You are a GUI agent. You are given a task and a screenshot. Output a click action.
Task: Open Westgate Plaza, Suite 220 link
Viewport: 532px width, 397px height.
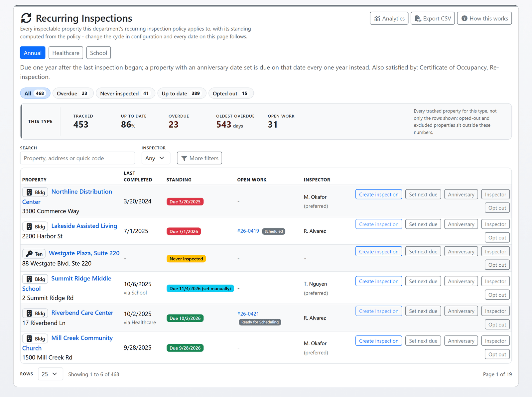point(84,253)
